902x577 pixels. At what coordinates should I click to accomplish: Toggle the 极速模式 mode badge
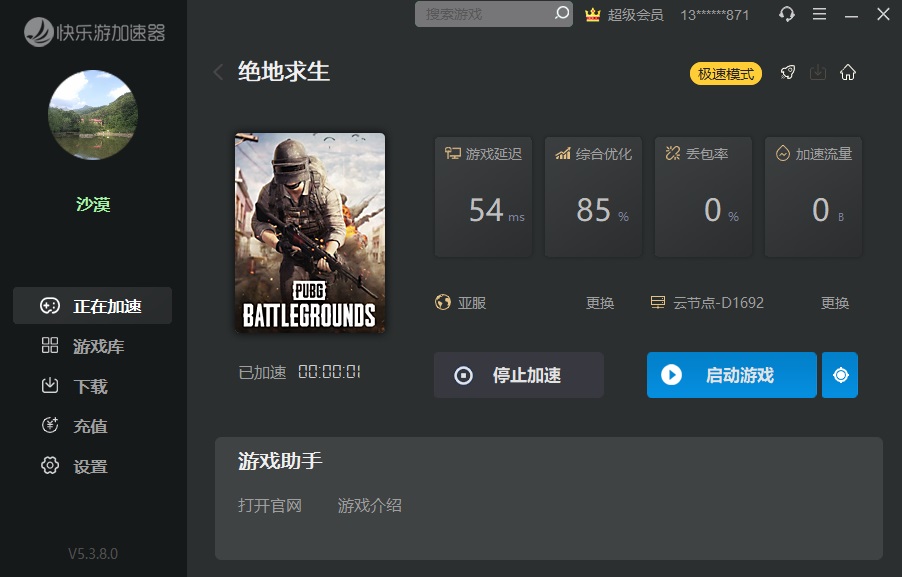[725, 74]
